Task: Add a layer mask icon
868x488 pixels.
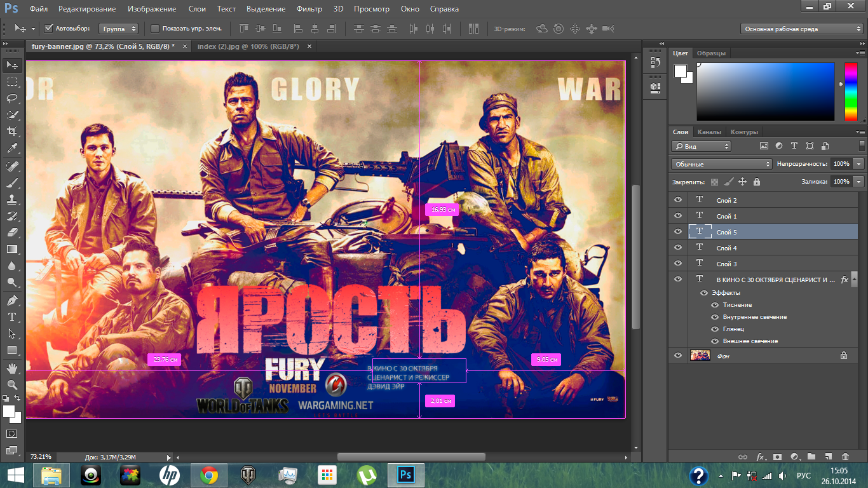Action: pyautogui.click(x=776, y=456)
